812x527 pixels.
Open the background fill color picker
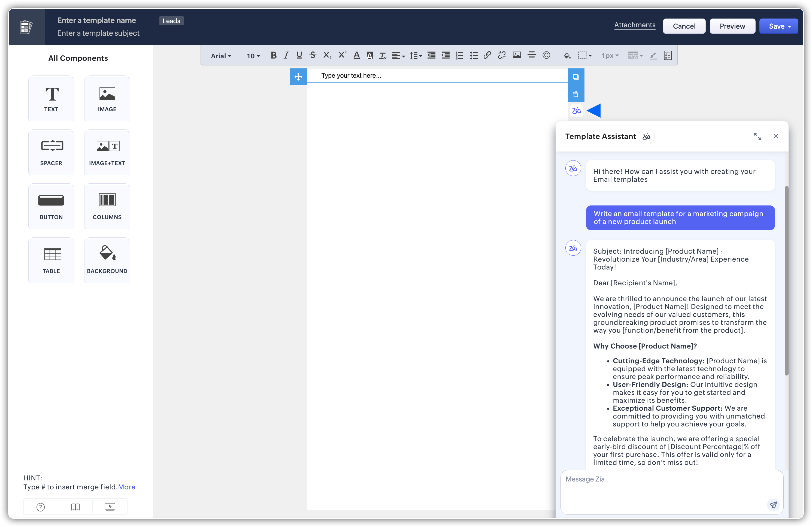pyautogui.click(x=567, y=55)
